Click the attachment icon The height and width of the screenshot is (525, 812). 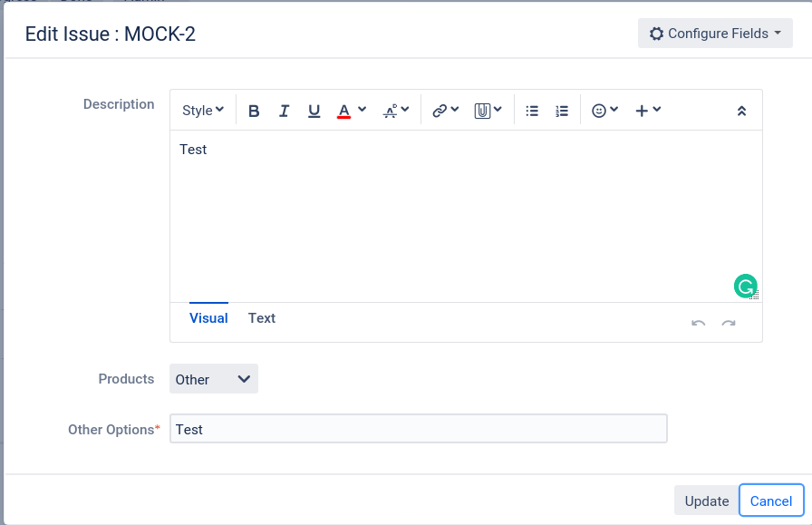coord(482,111)
